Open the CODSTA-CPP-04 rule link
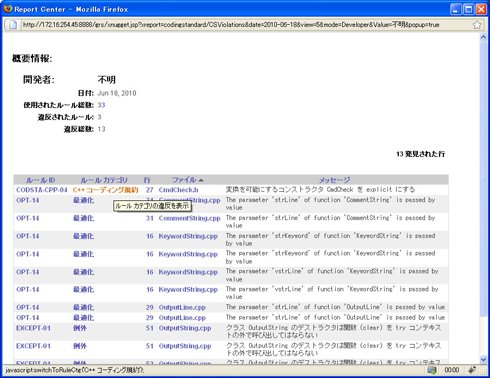 click(x=42, y=190)
